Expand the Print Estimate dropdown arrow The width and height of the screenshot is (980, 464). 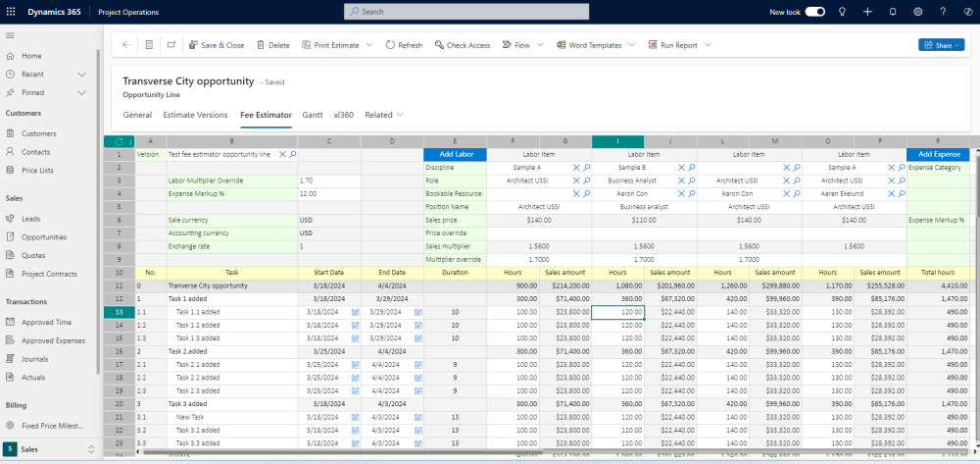tap(369, 45)
